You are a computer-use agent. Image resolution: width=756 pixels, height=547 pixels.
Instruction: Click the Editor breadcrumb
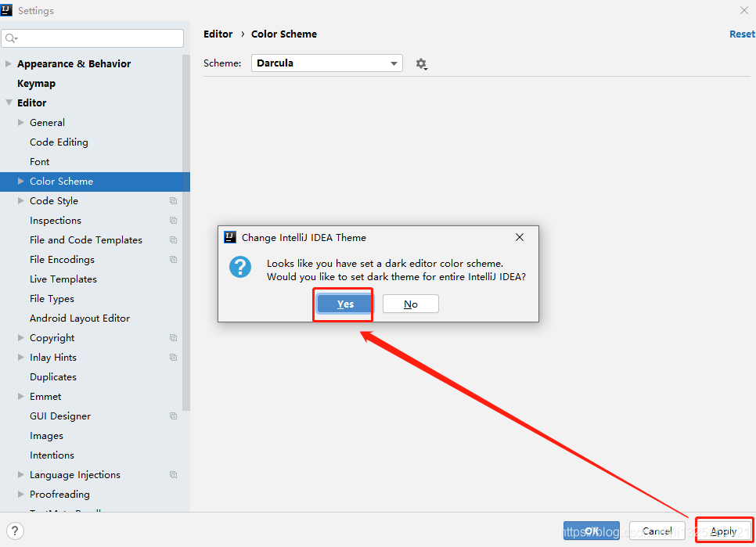(218, 34)
